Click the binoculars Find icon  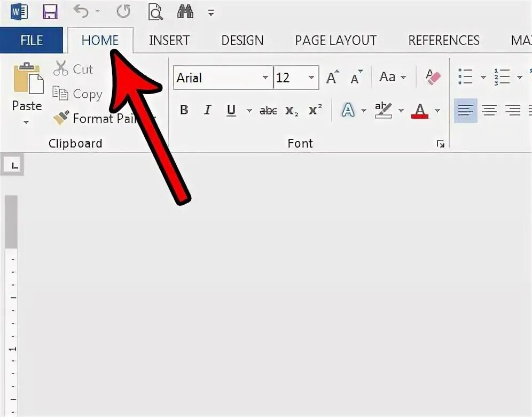click(185, 12)
